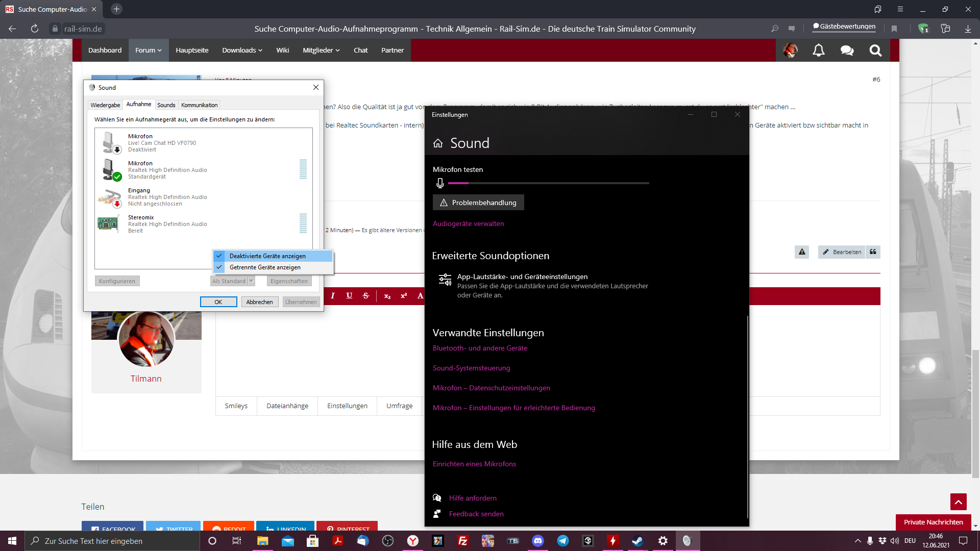The height and width of the screenshot is (551, 980).
Task: Click the quote icon beside Bearbeiten
Action: (x=873, y=252)
